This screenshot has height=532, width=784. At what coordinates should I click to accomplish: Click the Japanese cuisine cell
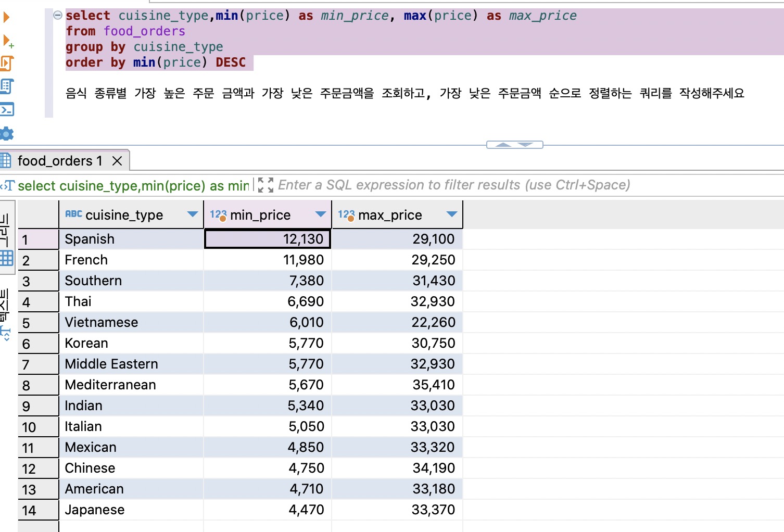pyautogui.click(x=131, y=510)
